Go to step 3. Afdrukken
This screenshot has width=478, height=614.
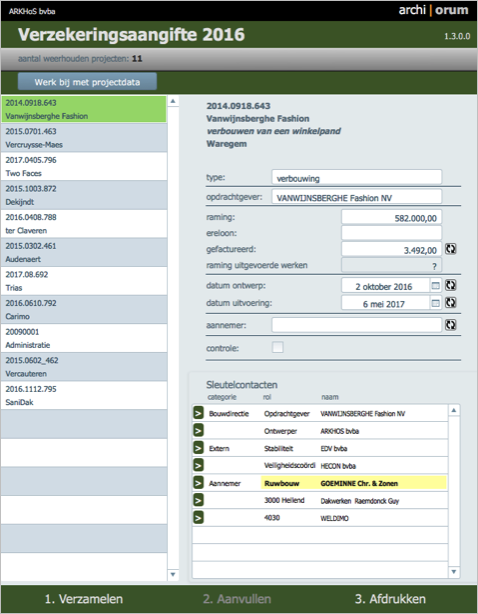click(390, 599)
